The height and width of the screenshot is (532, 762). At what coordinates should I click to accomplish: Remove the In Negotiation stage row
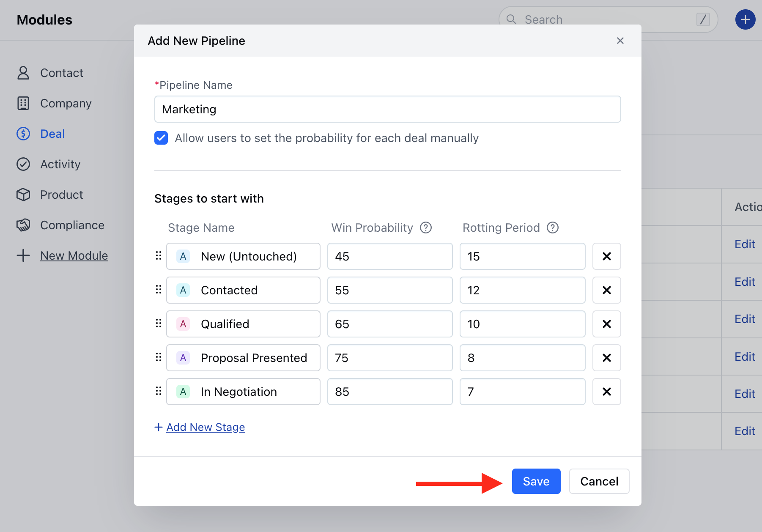606,392
